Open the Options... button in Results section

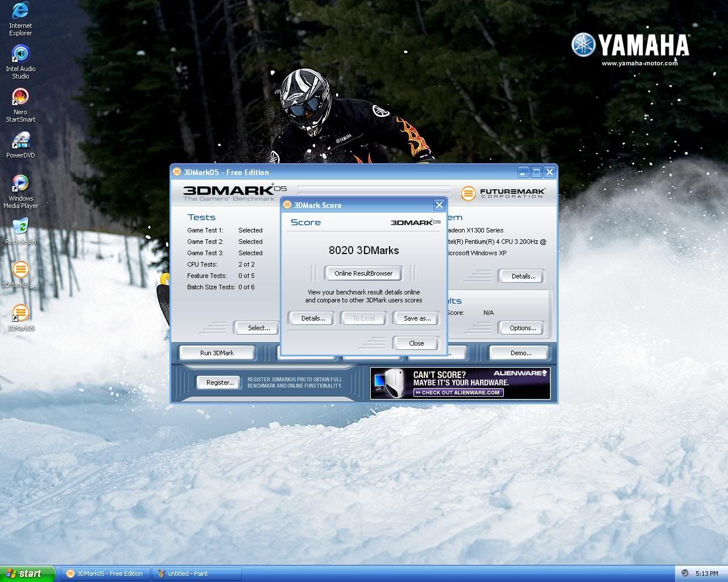523,328
